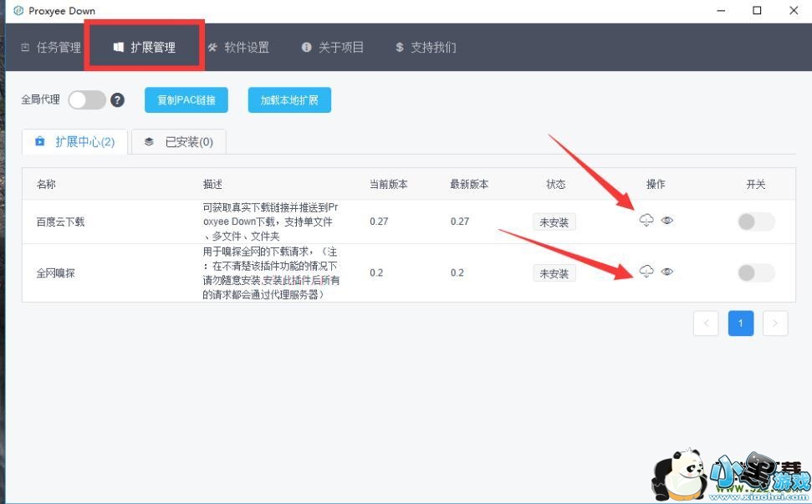Open the 关于项目 tab
The width and height of the screenshot is (812, 504).
[333, 48]
